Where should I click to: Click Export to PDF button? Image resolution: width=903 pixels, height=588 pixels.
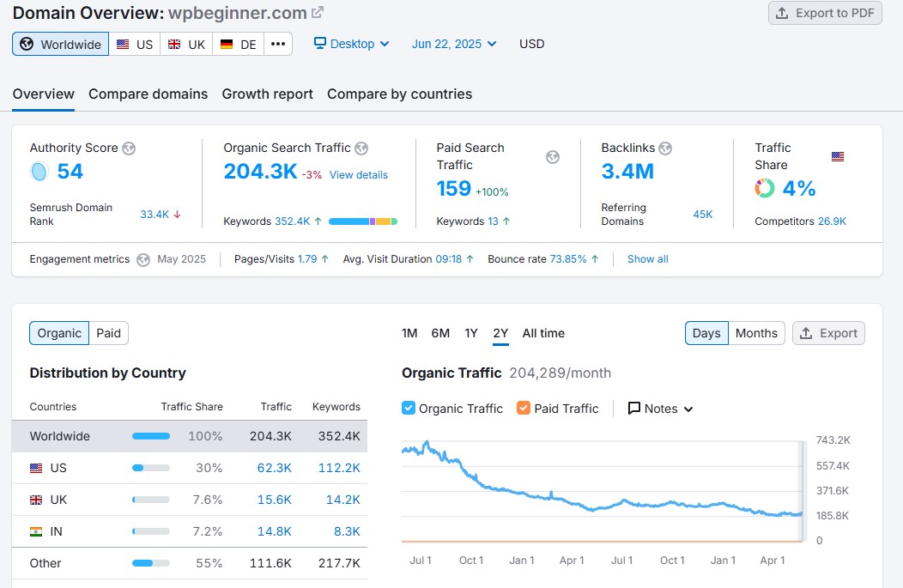click(x=825, y=13)
